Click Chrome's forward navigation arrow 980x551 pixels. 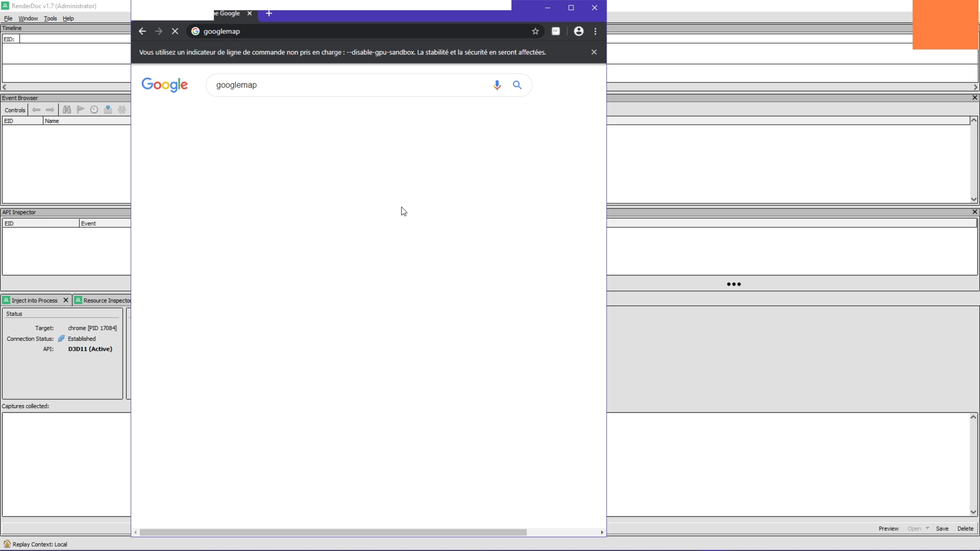159,31
